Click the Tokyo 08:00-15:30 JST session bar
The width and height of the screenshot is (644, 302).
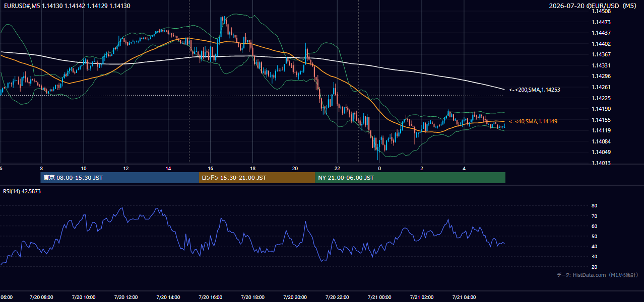(x=120, y=178)
